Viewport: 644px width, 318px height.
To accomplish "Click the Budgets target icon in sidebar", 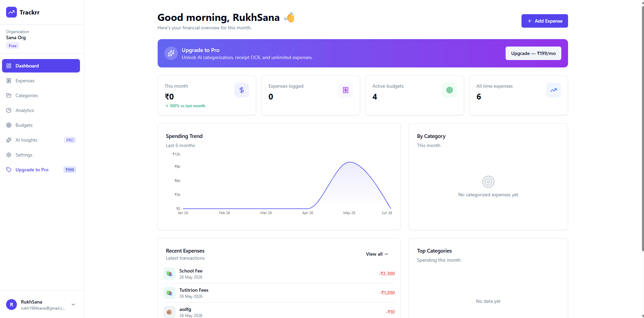I will [x=9, y=125].
